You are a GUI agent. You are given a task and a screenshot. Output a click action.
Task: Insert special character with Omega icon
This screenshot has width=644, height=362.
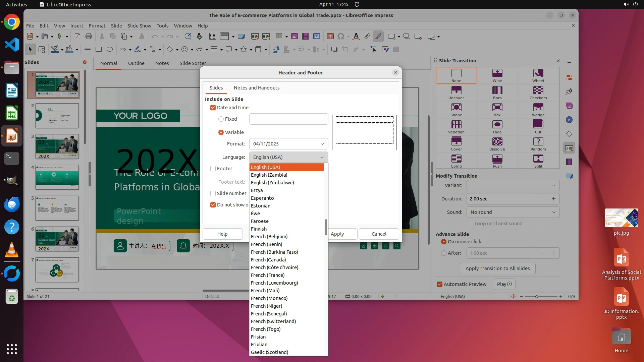pyautogui.click(x=341, y=36)
